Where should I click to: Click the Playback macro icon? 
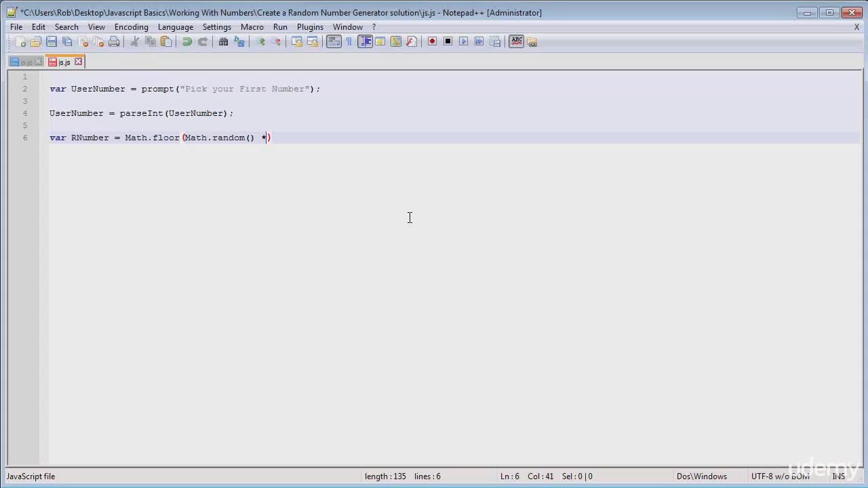point(464,41)
